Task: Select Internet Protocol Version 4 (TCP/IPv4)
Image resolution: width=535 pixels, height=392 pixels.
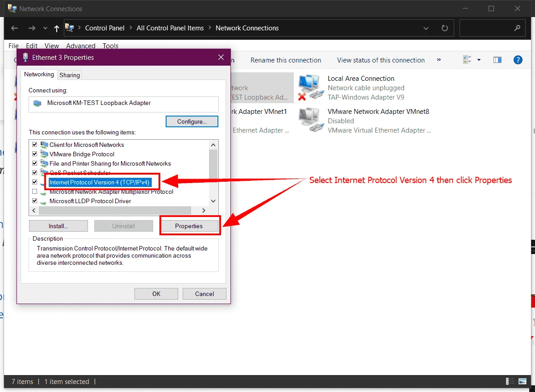Action: point(99,182)
